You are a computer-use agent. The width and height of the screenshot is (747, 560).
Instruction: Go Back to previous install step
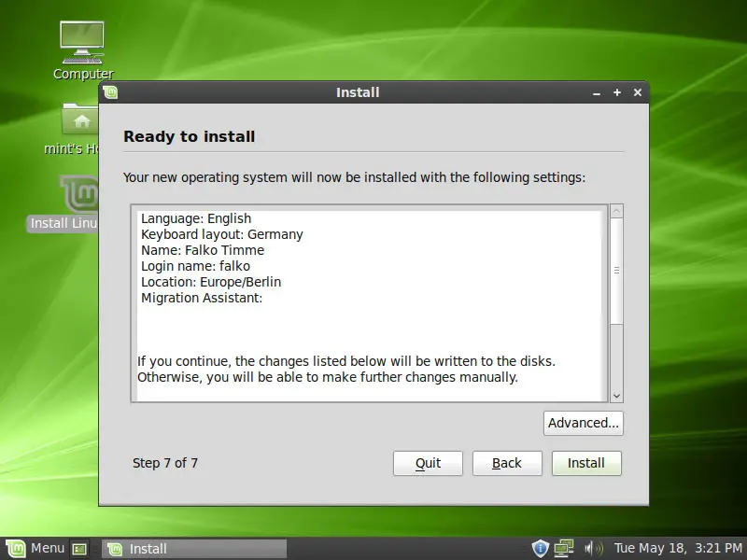(x=507, y=463)
